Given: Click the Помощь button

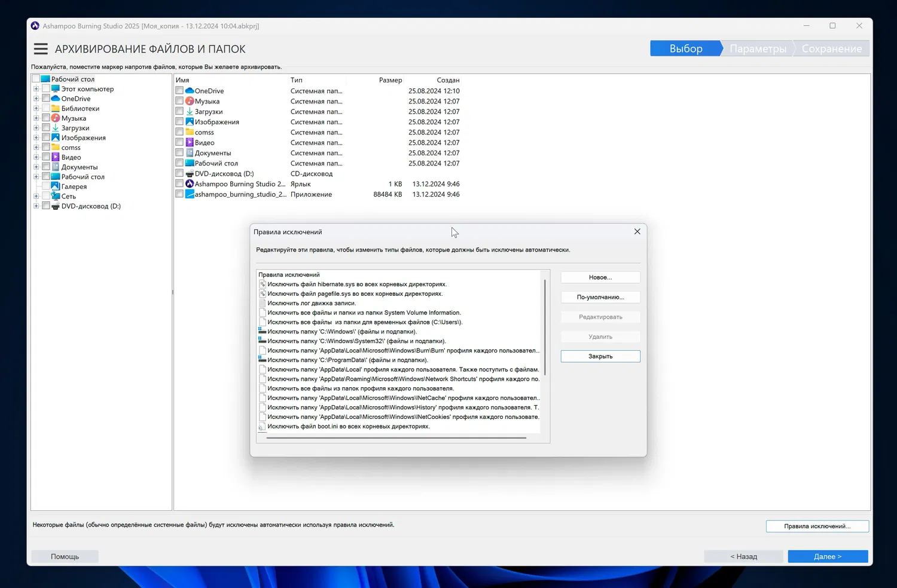Looking at the screenshot, I should [x=65, y=556].
